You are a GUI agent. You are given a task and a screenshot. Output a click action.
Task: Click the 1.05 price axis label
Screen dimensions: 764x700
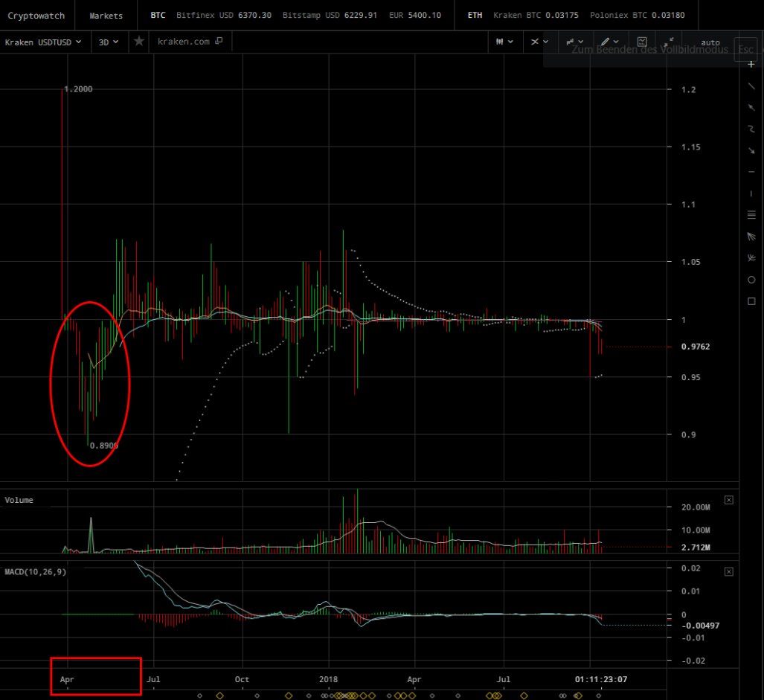690,262
